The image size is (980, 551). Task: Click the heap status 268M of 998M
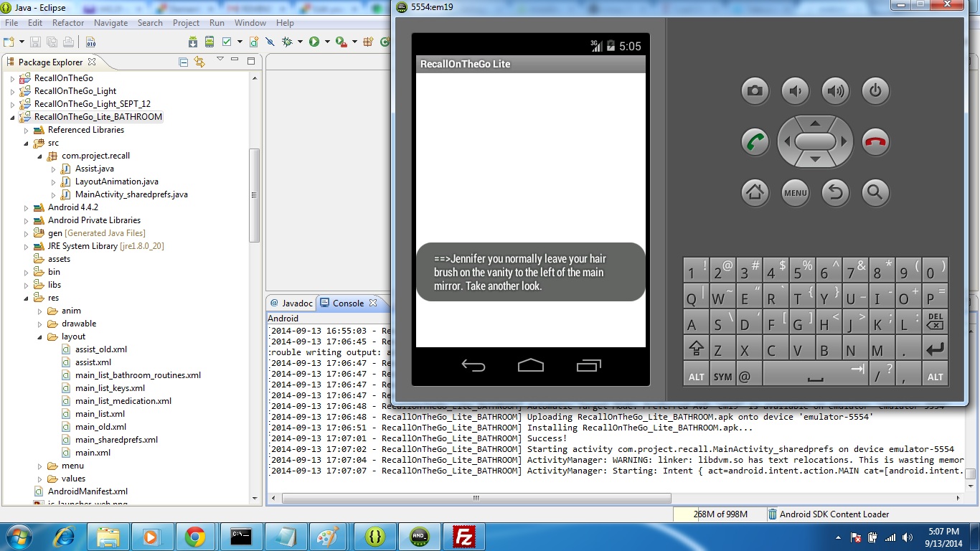point(720,514)
